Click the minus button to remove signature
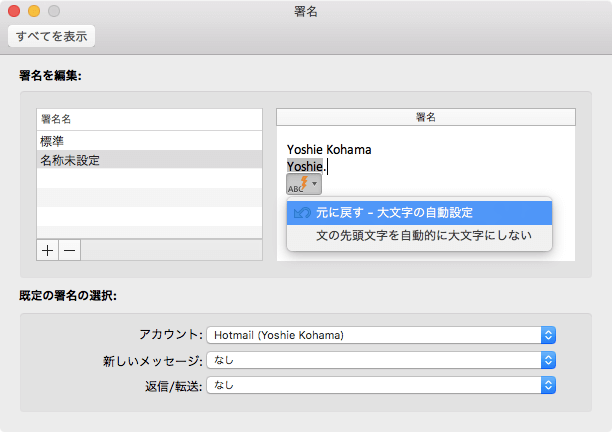This screenshot has width=612, height=432. click(69, 250)
